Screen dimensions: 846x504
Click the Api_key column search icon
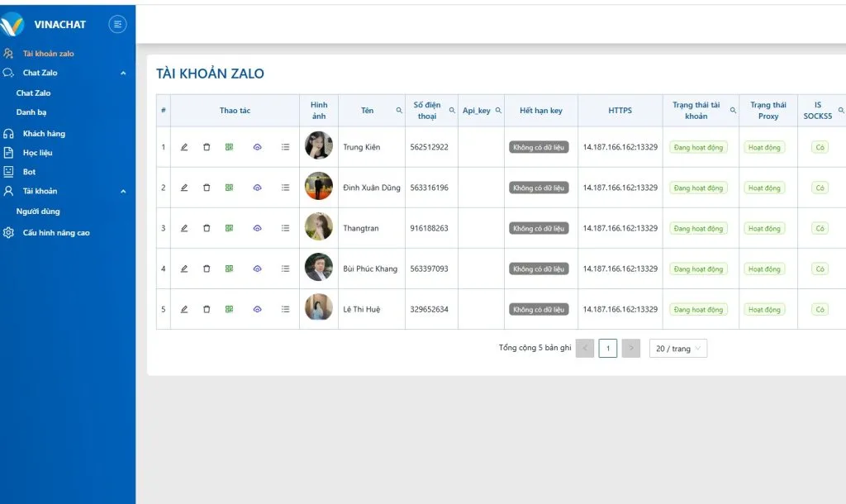[498, 110]
